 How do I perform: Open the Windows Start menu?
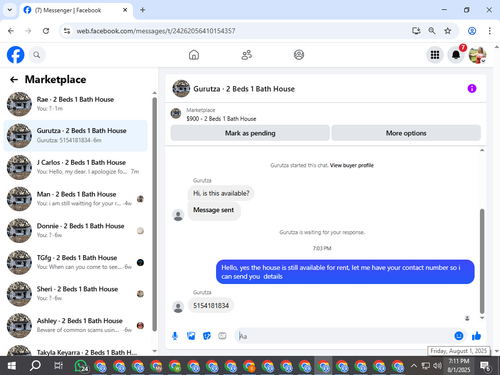point(11,366)
